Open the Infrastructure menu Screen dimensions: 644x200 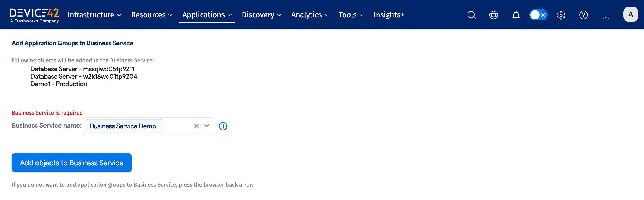click(94, 15)
